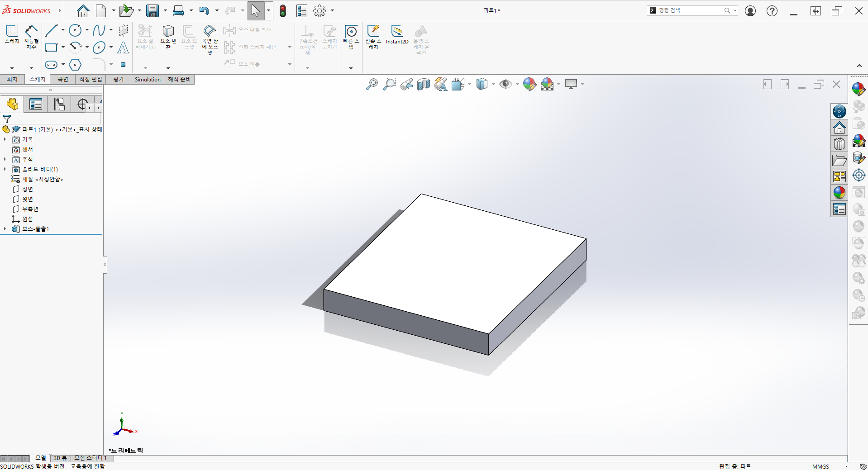Toggle the Instant2D button

(397, 35)
